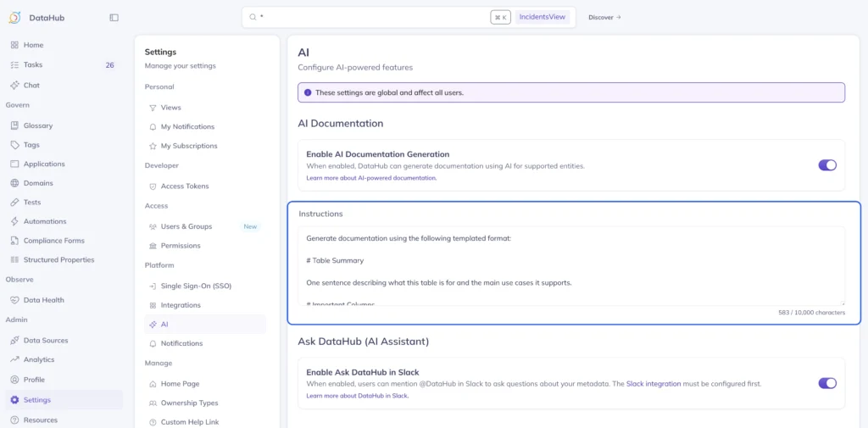Image resolution: width=868 pixels, height=428 pixels.
Task: Select the AI settings item
Action: tap(205, 325)
